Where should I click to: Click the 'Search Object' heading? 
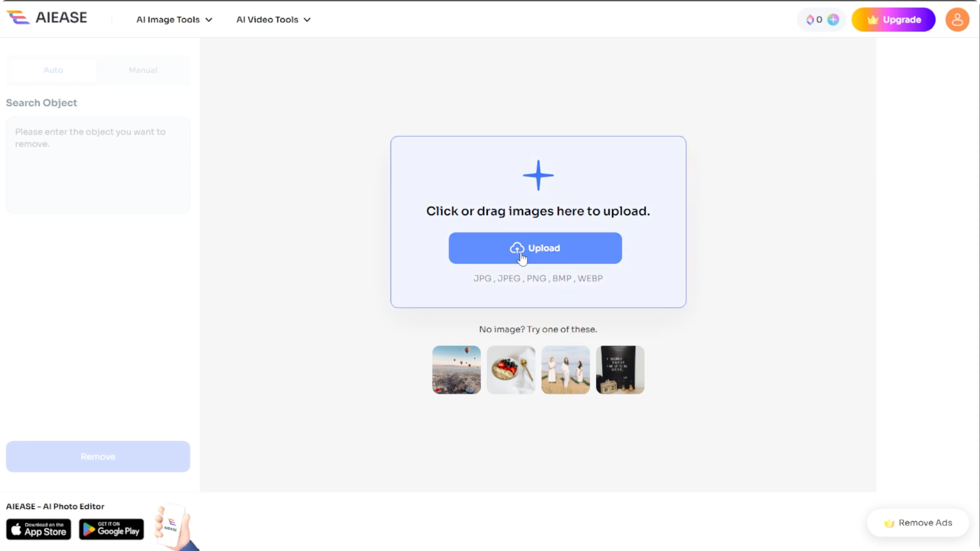pyautogui.click(x=42, y=103)
